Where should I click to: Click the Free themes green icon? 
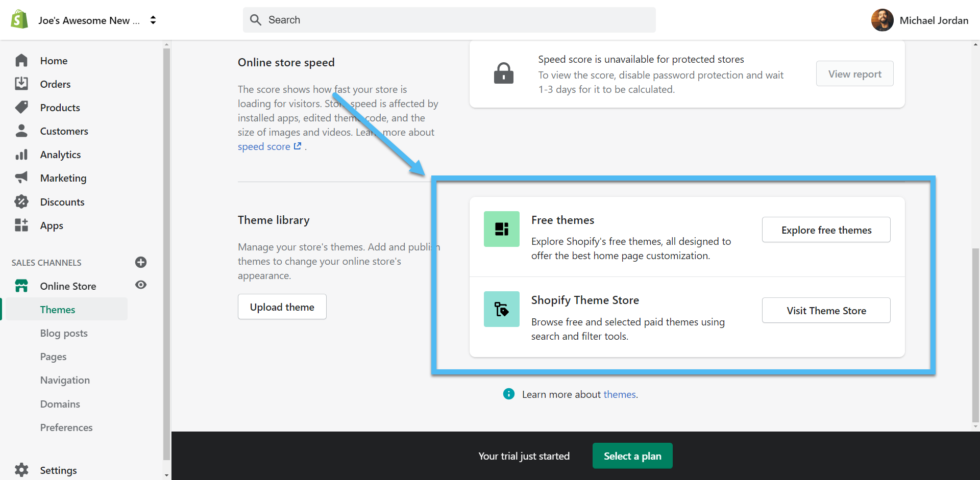[x=502, y=229]
